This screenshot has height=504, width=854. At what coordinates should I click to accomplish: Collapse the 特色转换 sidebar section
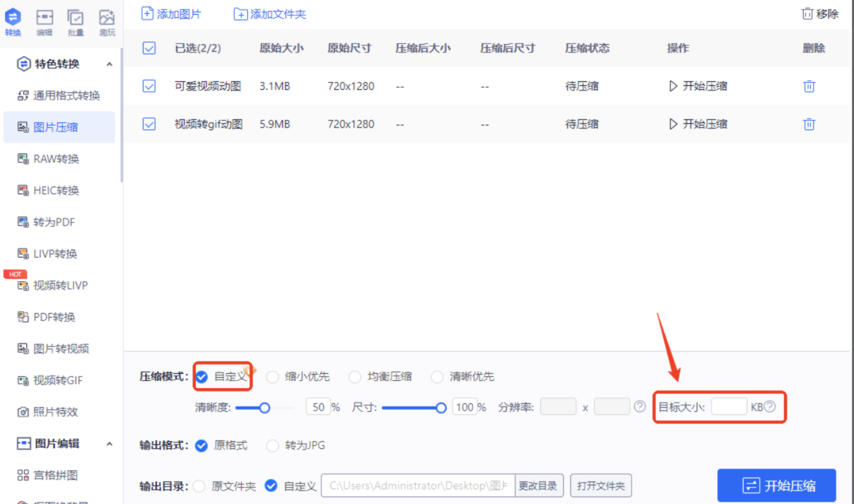[x=110, y=64]
